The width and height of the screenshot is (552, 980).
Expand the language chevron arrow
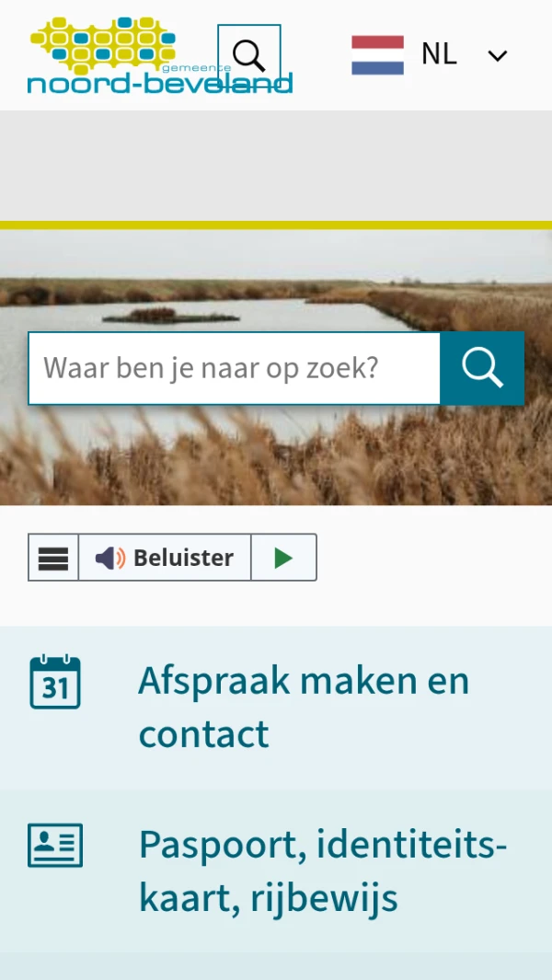[x=498, y=56]
